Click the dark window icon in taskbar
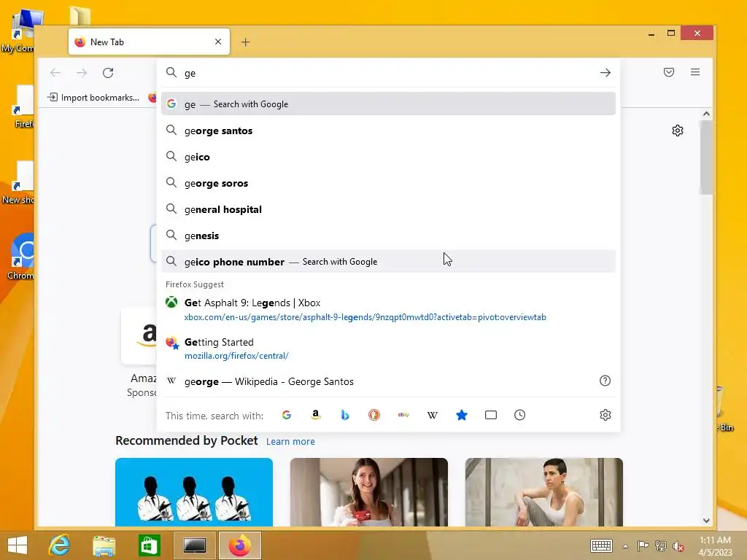The image size is (747, 560). (194, 545)
